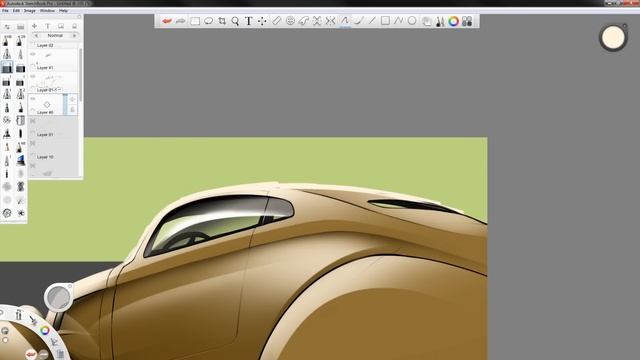Open the File menu
Screen dimensions: 640x360
click(x=5, y=11)
